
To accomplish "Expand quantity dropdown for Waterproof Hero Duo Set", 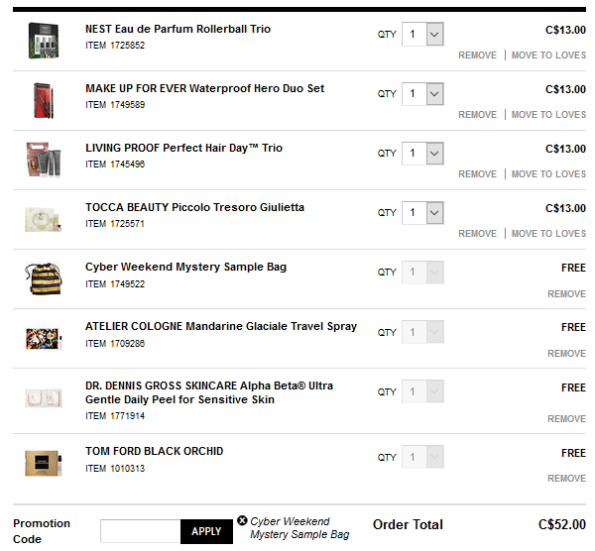I will 423,94.
